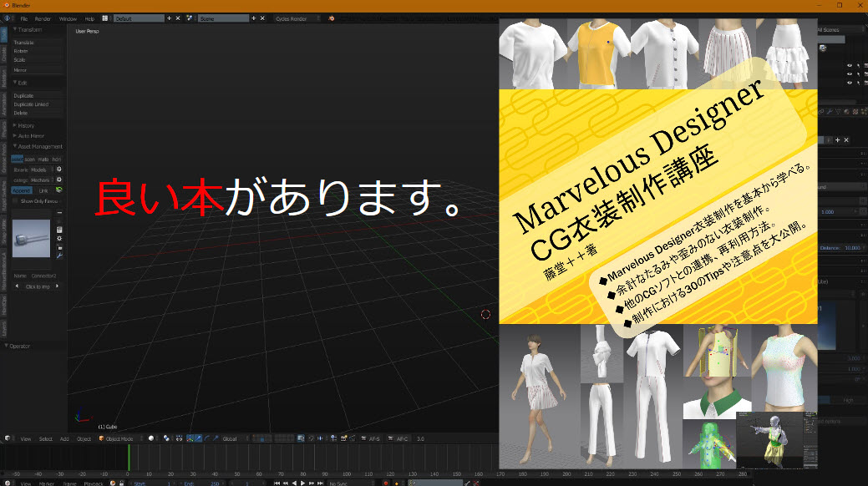Viewport: 868px width, 486px height.
Task: Jump to the first frame
Action: (x=277, y=483)
